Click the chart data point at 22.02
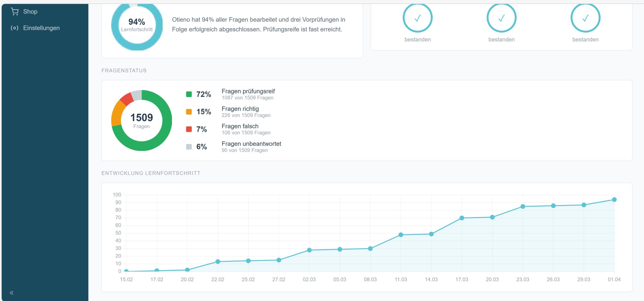Viewport: 644px width, 301px height. point(218,261)
